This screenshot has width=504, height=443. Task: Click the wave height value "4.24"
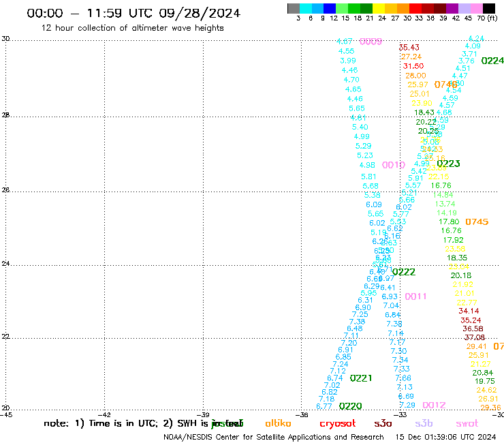476,38
